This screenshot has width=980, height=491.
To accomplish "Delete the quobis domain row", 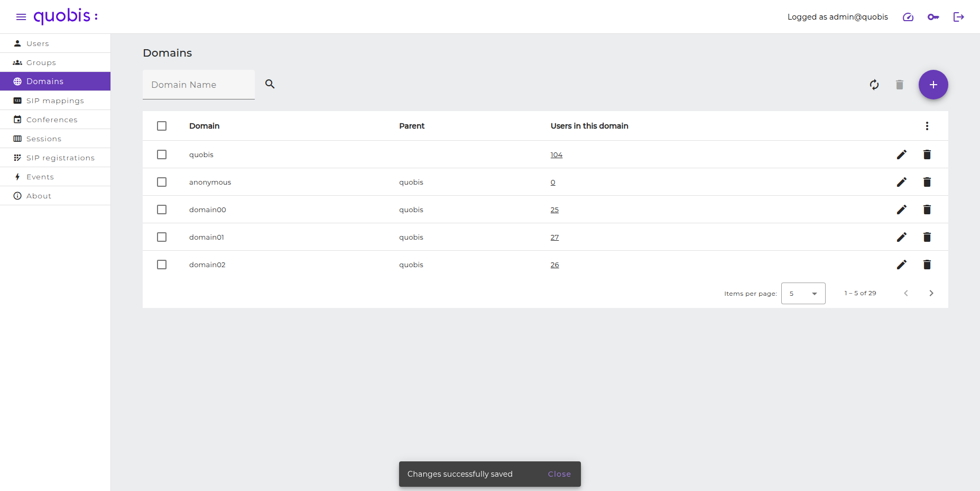I will [927, 154].
